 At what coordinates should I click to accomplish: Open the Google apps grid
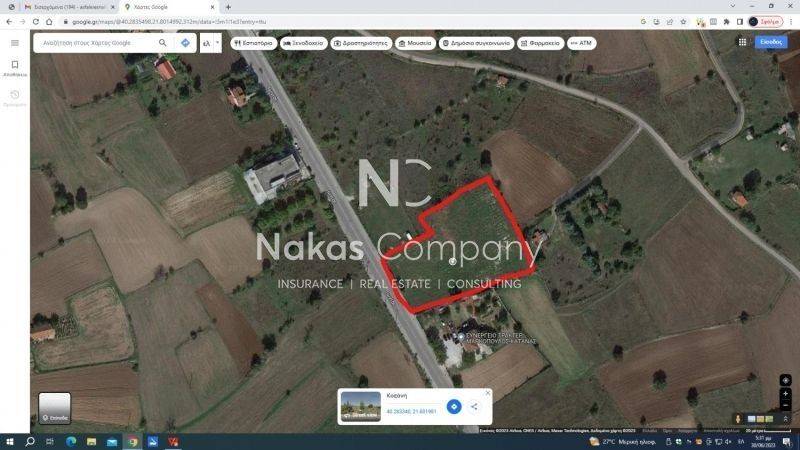click(x=742, y=42)
